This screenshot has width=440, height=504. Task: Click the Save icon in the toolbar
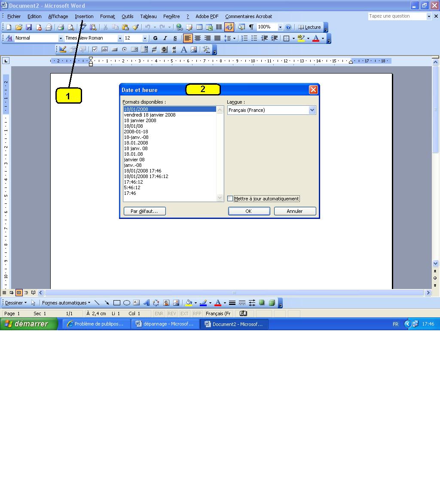tap(29, 27)
